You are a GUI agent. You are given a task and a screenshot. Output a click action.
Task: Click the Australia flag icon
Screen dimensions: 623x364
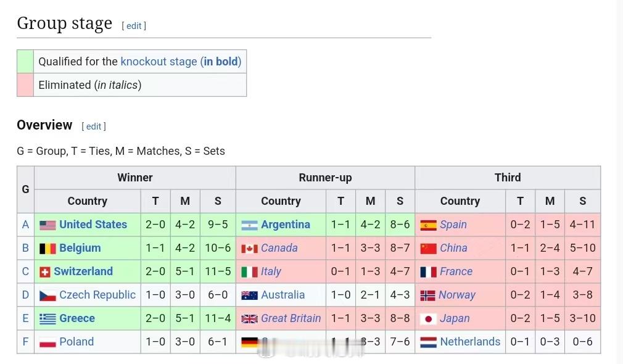pyautogui.click(x=249, y=296)
